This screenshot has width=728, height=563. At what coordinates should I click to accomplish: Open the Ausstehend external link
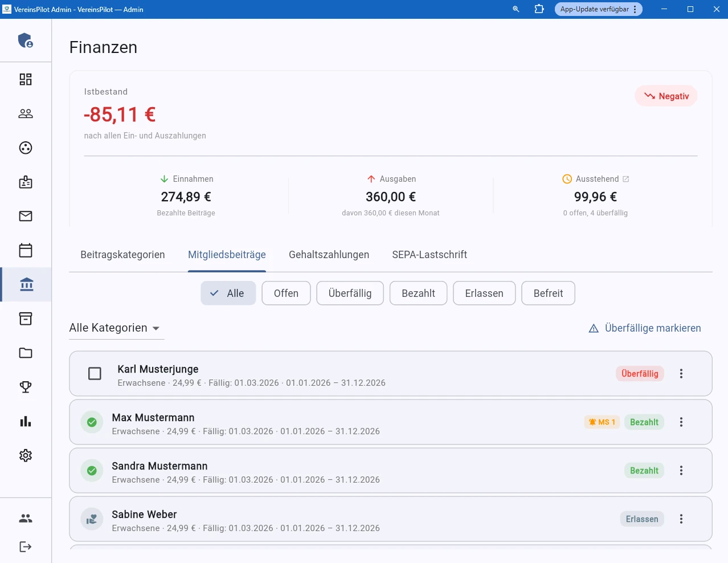(x=626, y=178)
